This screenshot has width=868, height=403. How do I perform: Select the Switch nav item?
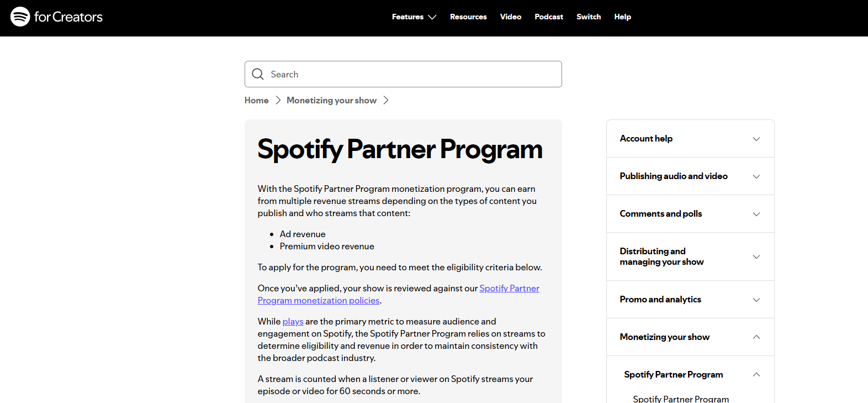coord(589,17)
